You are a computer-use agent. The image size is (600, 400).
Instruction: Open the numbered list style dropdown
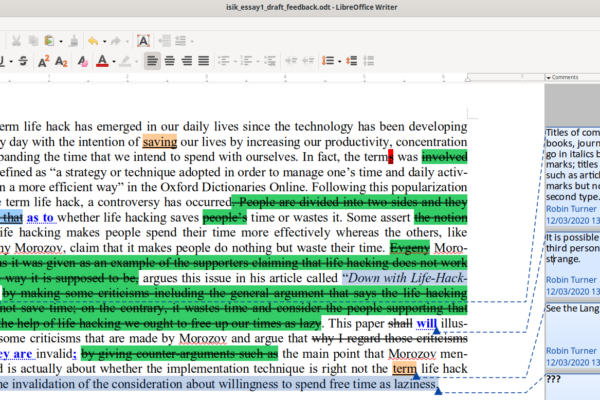tap(258, 61)
